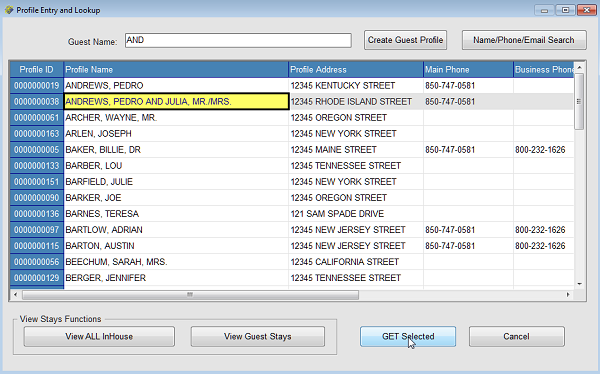The height and width of the screenshot is (374, 600).
Task: Click Profile ID 0000000129 cell
Action: (37, 278)
